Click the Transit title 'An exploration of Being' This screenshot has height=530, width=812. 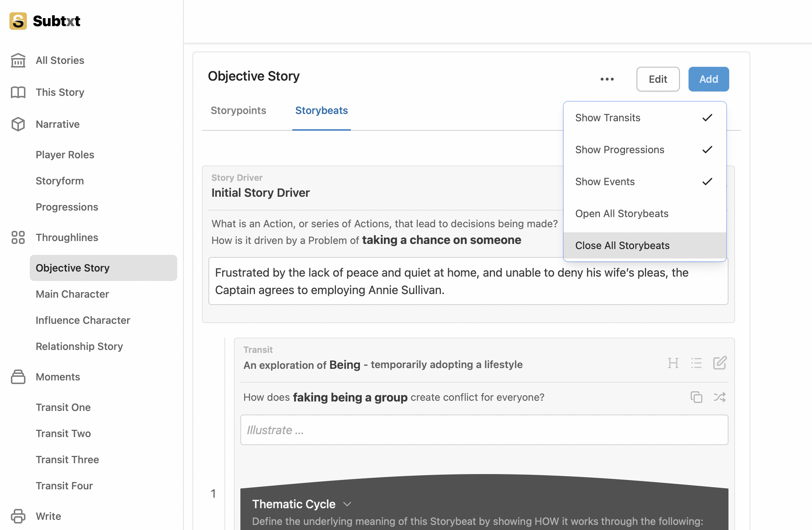[302, 365]
